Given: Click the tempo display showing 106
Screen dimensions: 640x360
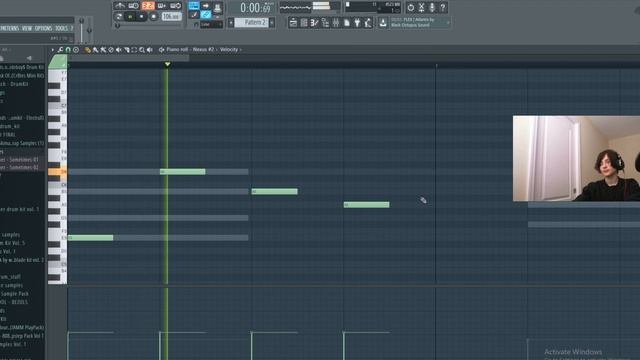Looking at the screenshot, I should [x=171, y=17].
